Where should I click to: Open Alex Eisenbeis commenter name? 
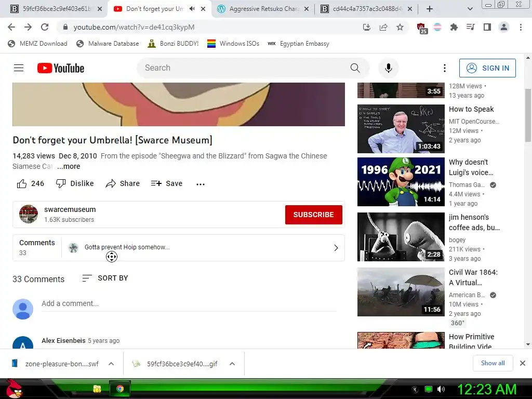(63, 340)
